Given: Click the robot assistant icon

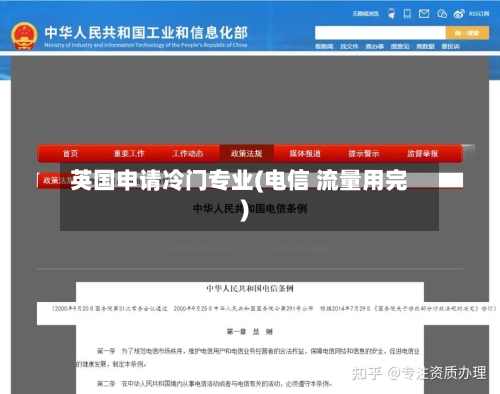Looking at the screenshot, I should coord(391,14).
